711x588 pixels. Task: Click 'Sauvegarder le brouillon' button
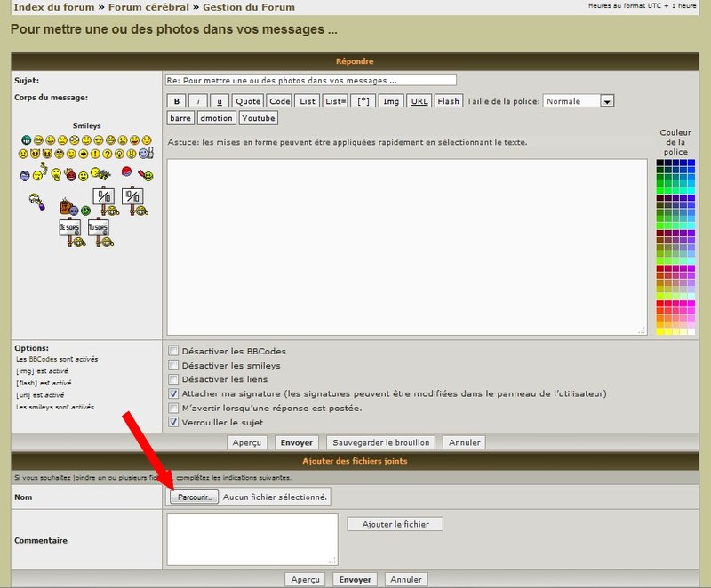pyautogui.click(x=380, y=442)
